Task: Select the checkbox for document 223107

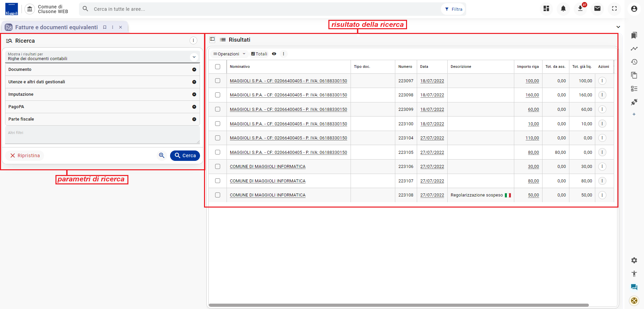Action: click(218, 181)
